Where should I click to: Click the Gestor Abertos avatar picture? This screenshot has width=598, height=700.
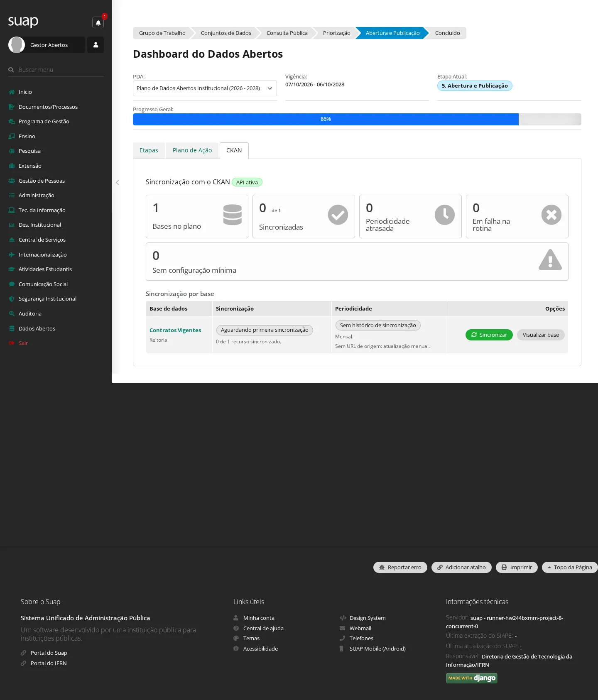click(17, 45)
